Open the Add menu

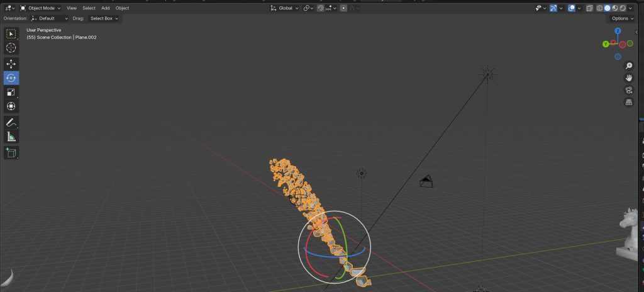click(x=105, y=8)
